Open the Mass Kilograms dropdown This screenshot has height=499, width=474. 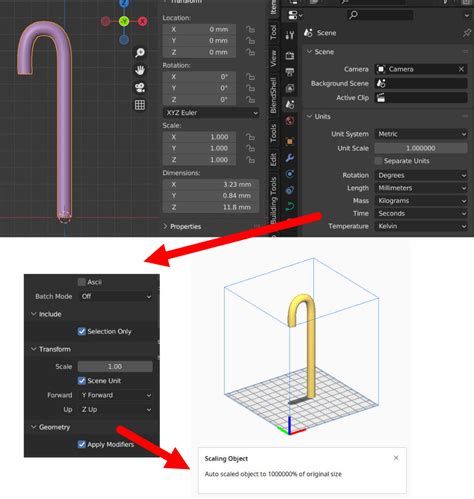click(421, 201)
